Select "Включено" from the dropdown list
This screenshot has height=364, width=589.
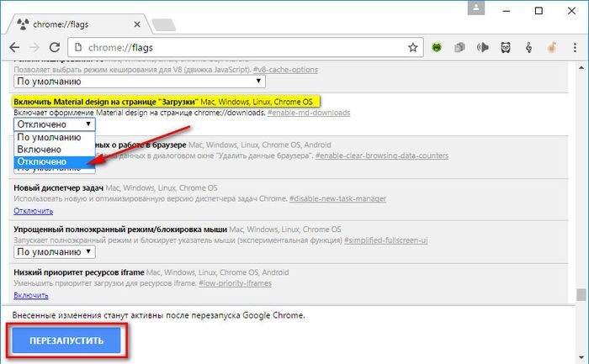coord(39,149)
